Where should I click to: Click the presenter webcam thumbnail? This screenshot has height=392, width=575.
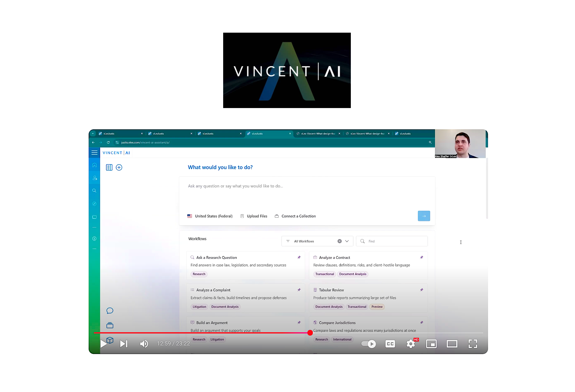click(461, 144)
